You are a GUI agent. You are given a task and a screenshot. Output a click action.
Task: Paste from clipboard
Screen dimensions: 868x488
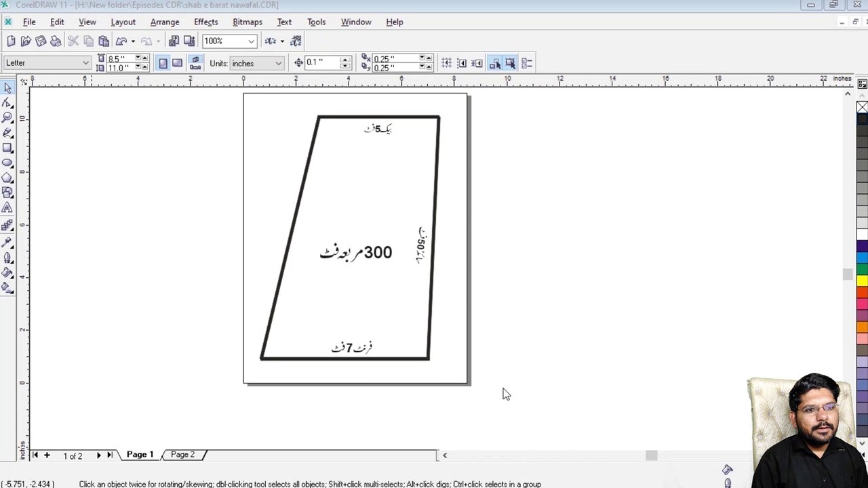tap(103, 41)
